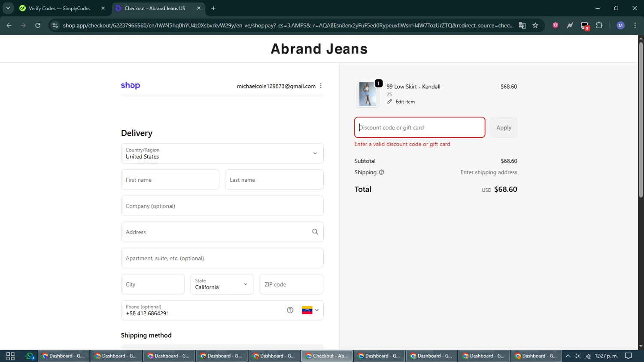Open the tab search dropdown arrow
This screenshot has height=362, width=644.
click(8, 8)
